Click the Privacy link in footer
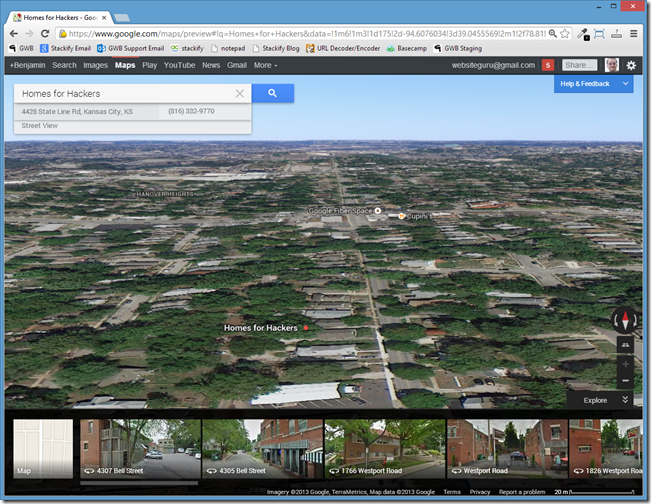The width and height of the screenshot is (651, 504). coord(480,492)
